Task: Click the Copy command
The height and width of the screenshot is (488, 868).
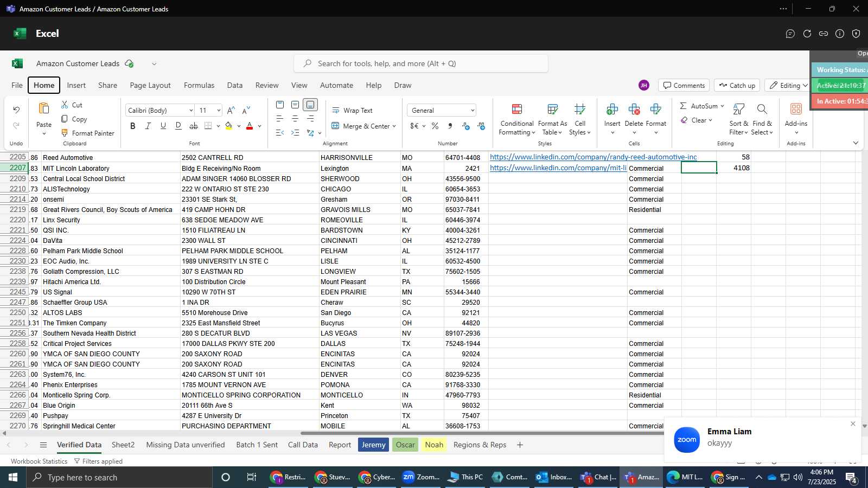Action: click(x=74, y=119)
